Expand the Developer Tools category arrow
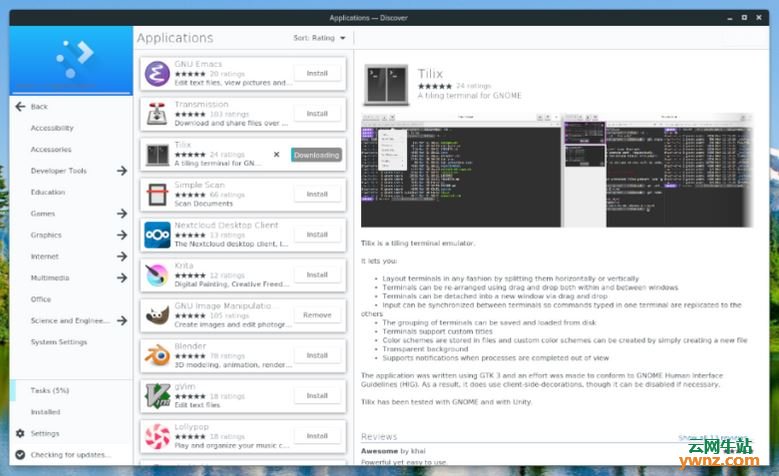The height and width of the screenshot is (476, 779). 122,170
